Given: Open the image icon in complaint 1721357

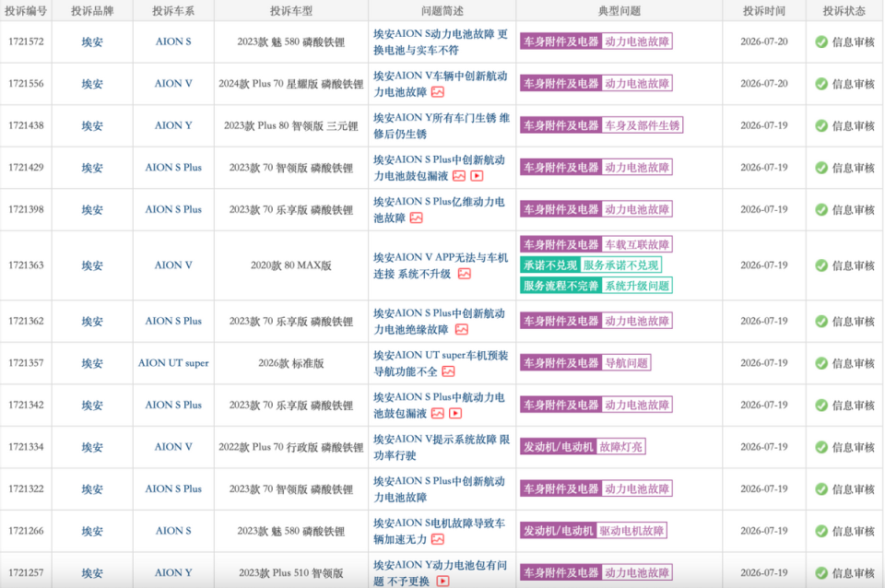Looking at the screenshot, I should pos(448,371).
